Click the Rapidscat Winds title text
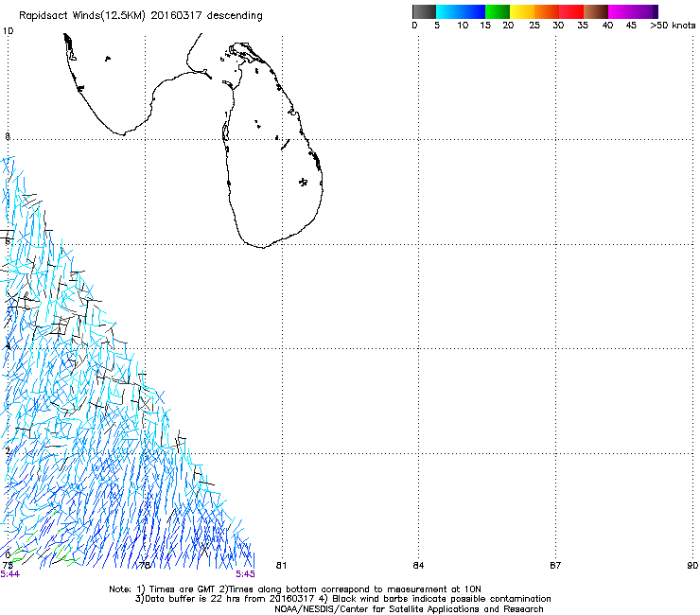This screenshot has height=615, width=700. pos(141,15)
